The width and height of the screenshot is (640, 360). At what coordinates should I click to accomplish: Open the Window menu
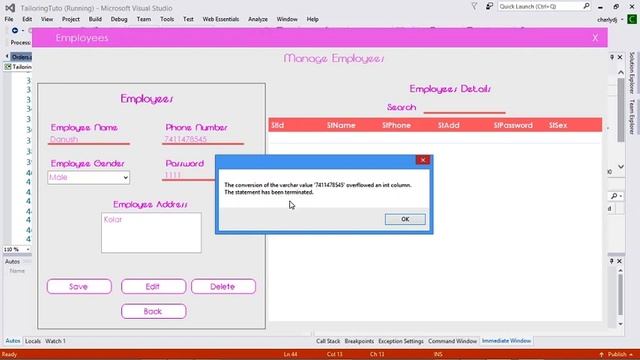[x=287, y=19]
